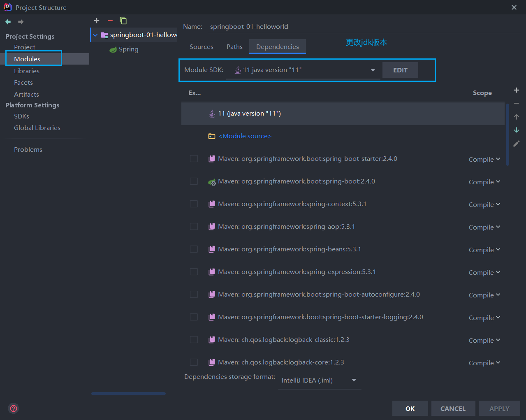The width and height of the screenshot is (526, 420).
Task: Click the library icon for spring-context:5.3.1
Action: 212,204
